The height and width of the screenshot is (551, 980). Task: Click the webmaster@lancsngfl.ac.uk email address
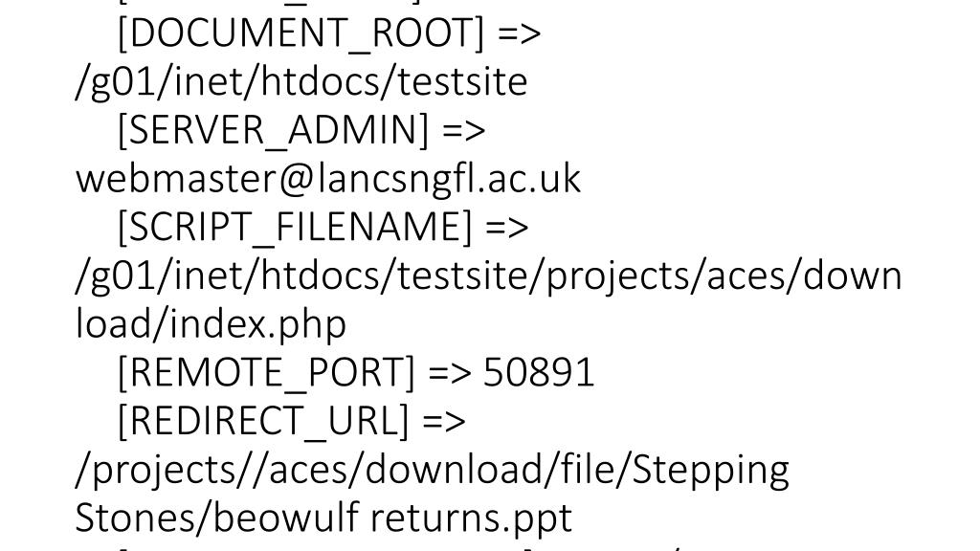pyautogui.click(x=328, y=179)
